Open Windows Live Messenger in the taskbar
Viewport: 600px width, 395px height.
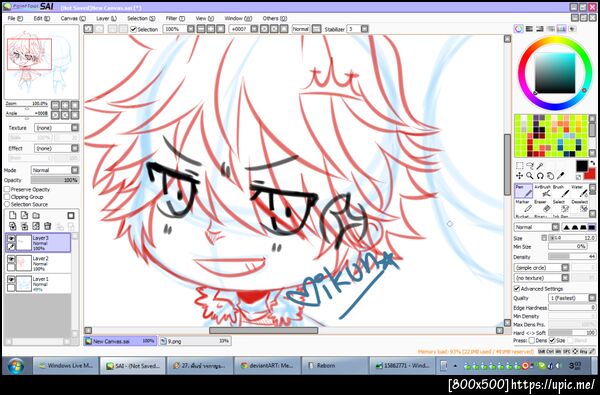65,366
